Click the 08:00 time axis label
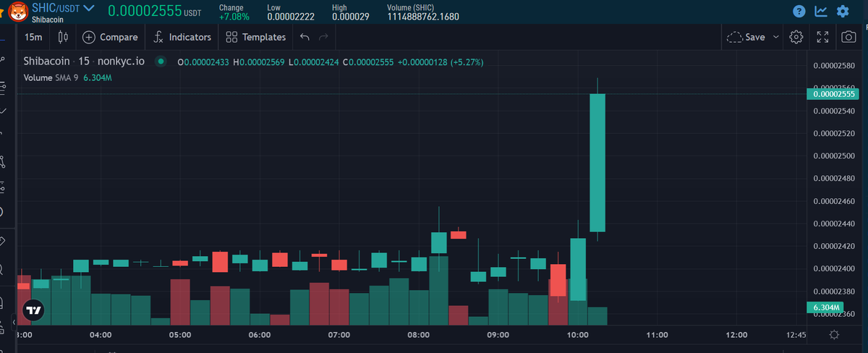The width and height of the screenshot is (868, 353). coord(418,335)
